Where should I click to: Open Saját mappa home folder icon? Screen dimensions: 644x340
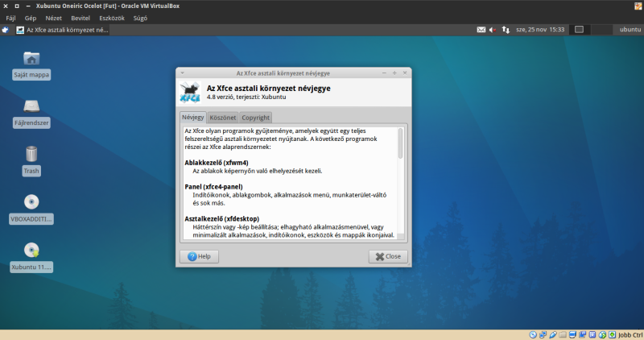pos(31,58)
